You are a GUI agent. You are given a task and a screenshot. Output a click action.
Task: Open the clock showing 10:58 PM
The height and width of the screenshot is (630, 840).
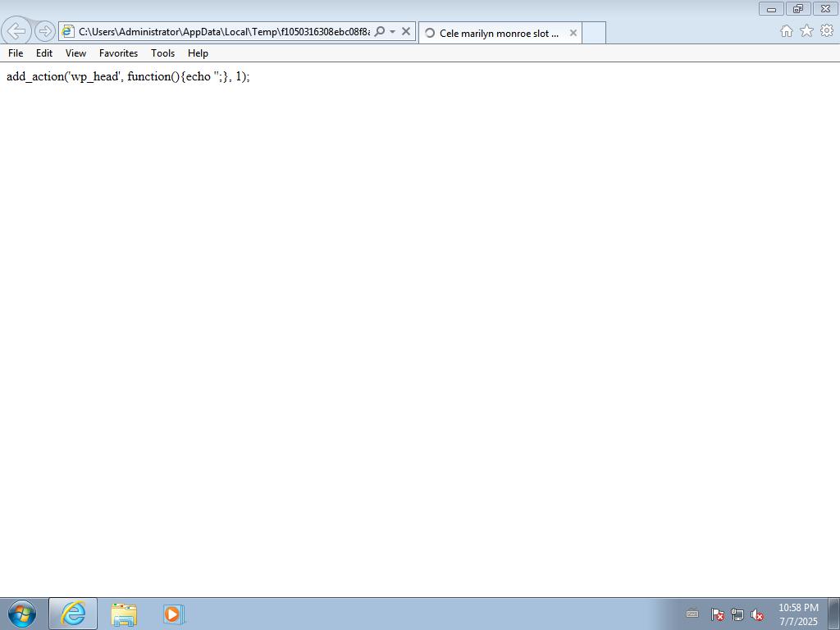click(x=798, y=614)
